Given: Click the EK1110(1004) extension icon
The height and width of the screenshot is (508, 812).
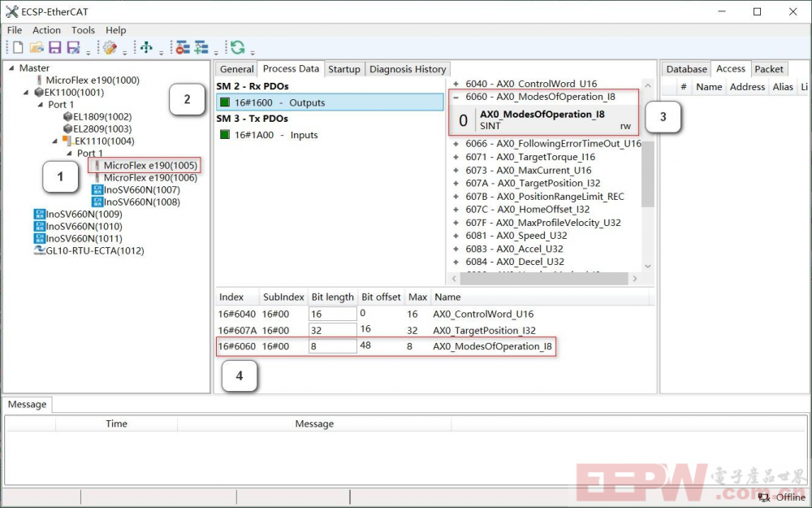Looking at the screenshot, I should pyautogui.click(x=67, y=141).
